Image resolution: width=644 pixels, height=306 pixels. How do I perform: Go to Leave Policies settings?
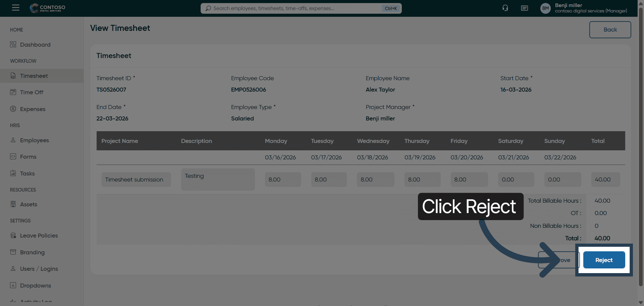(x=39, y=236)
